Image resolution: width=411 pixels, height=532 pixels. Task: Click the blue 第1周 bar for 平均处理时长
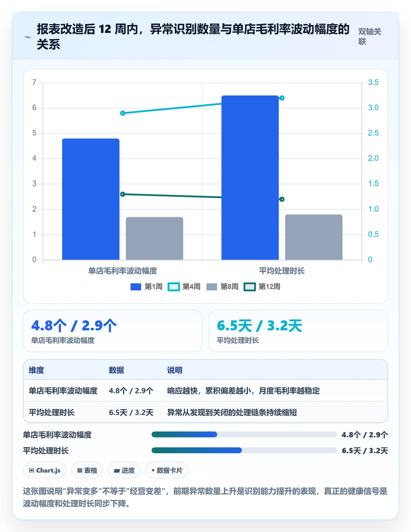(x=250, y=178)
